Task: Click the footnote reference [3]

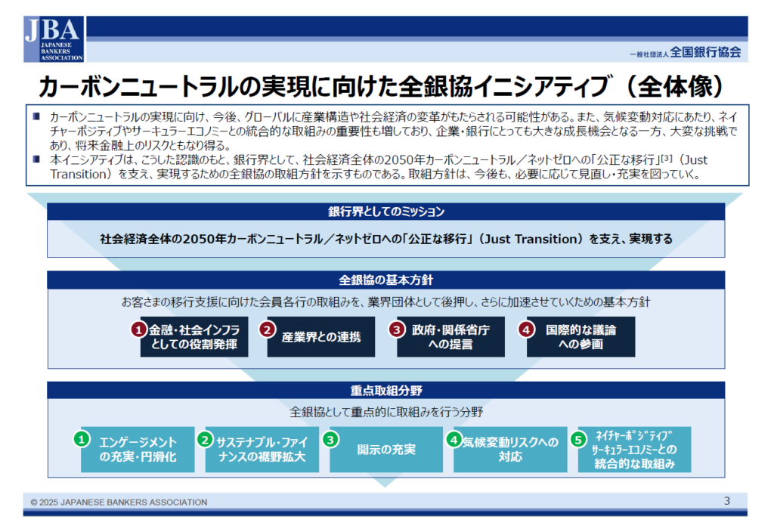Action: point(667,158)
